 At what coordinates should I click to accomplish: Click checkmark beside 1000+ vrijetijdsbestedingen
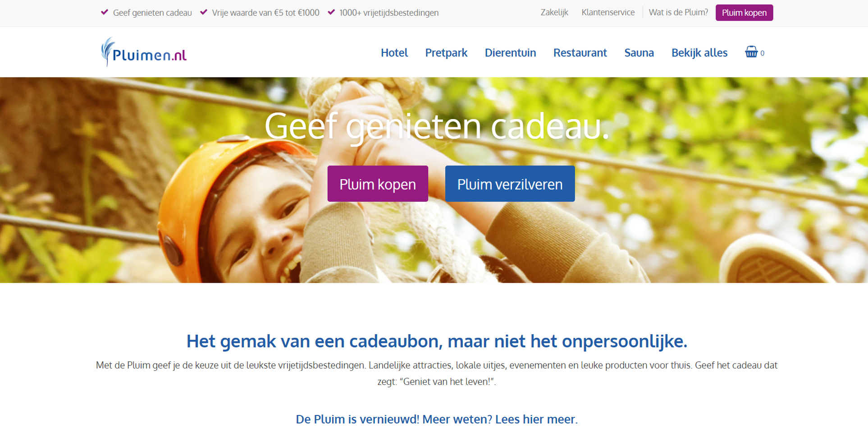pos(331,12)
